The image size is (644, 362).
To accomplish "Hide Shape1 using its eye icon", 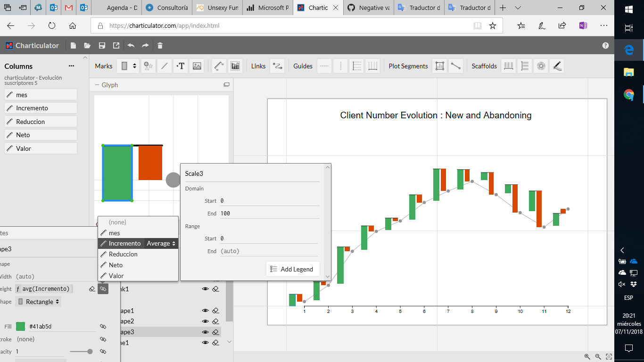I will pos(205,311).
